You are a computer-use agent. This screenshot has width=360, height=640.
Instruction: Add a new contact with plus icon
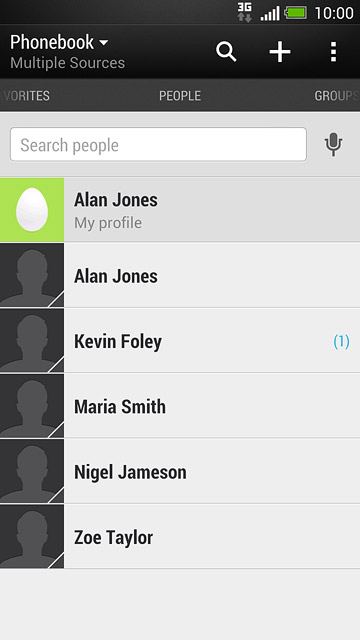[280, 52]
